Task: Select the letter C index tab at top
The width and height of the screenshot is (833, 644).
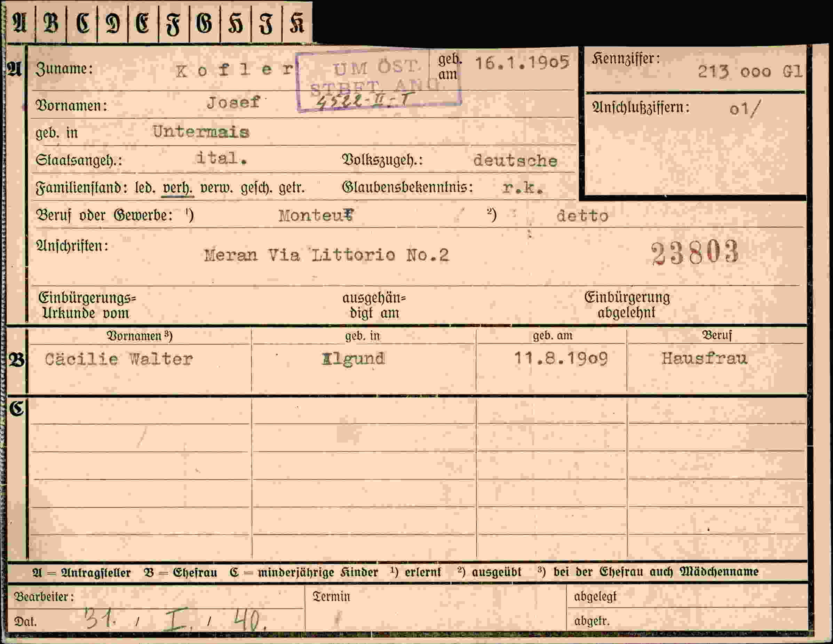Action: [82, 23]
